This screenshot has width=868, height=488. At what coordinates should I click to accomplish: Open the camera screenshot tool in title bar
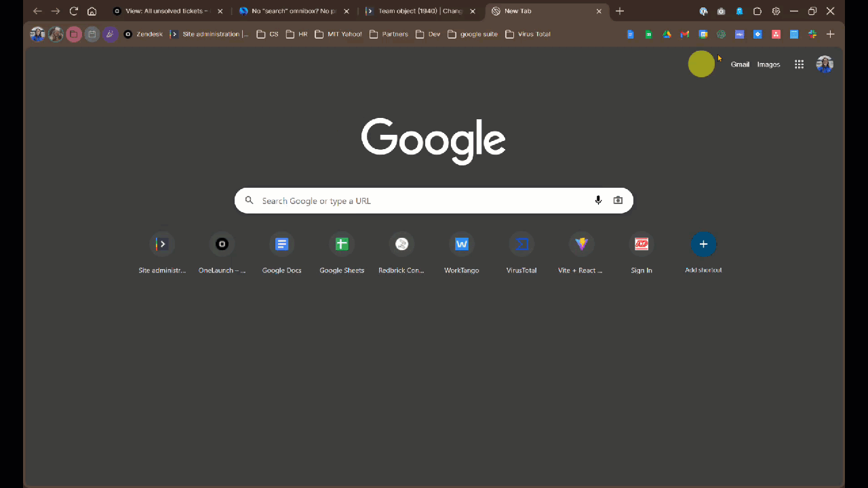(x=721, y=12)
